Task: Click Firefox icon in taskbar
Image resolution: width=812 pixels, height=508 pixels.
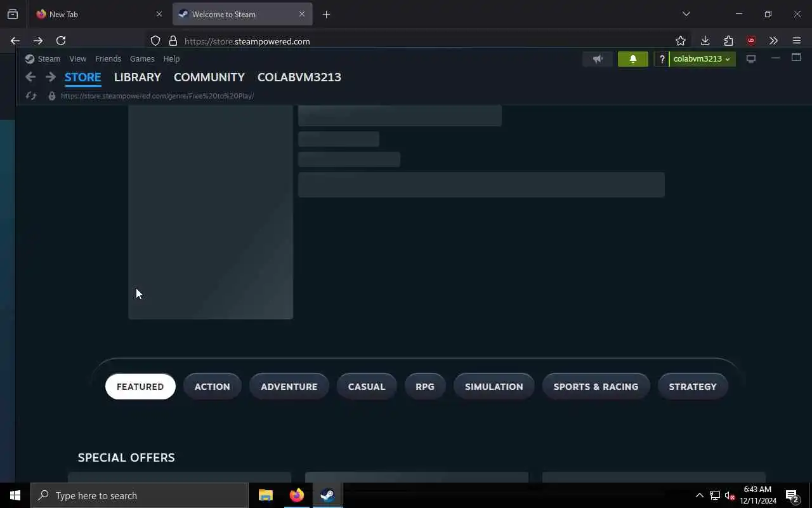Action: pos(296,495)
